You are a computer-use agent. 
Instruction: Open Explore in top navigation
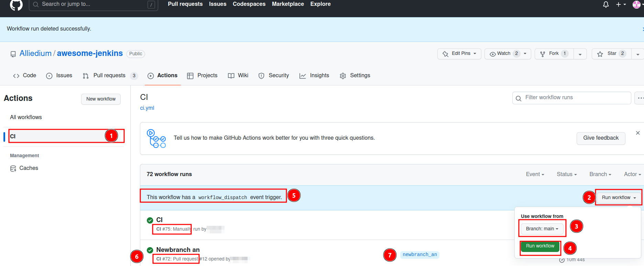(320, 4)
